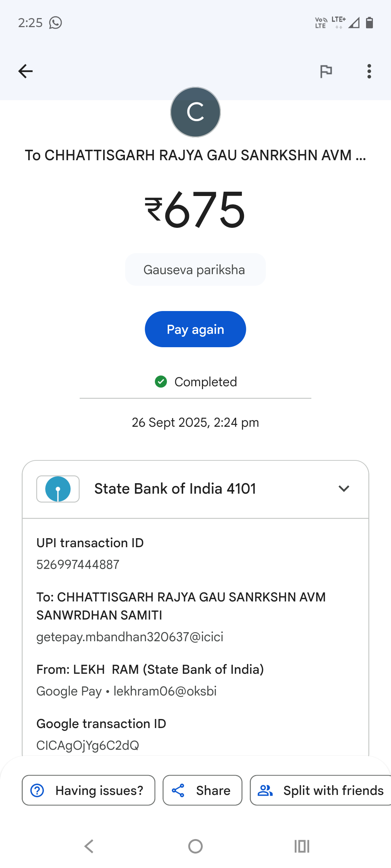Image resolution: width=391 pixels, height=868 pixels.
Task: Tap the WhatsApp notification icon
Action: pos(55,23)
